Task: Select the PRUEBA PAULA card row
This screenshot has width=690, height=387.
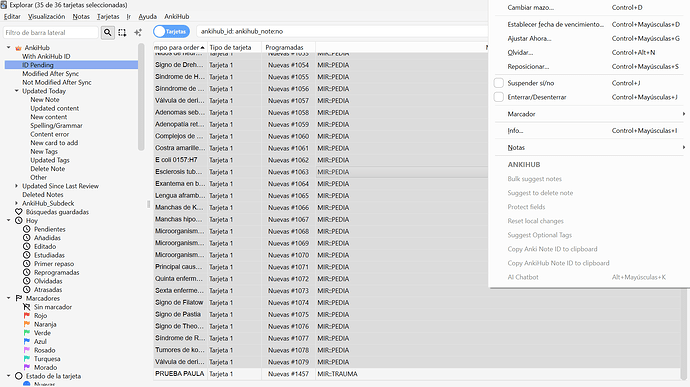Action: [x=417, y=374]
